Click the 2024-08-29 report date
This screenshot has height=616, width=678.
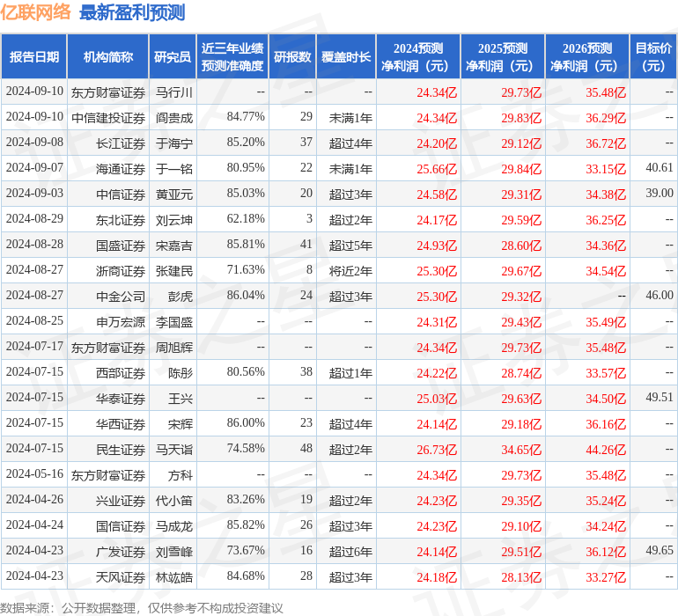click(34, 218)
